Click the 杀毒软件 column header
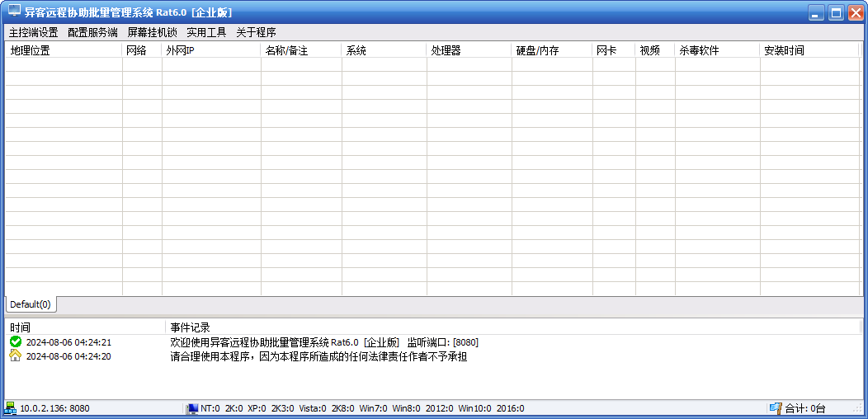The image size is (868, 419). pos(717,50)
